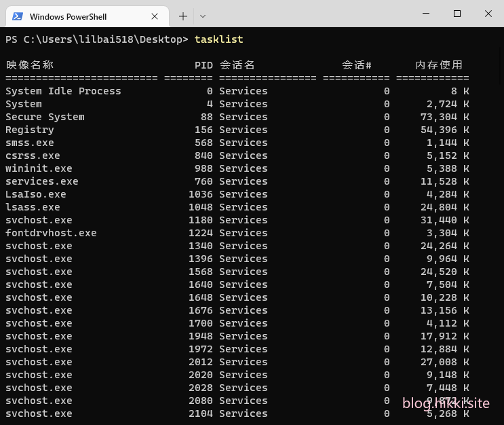This screenshot has height=425, width=504.
Task: Click PID 1340 value
Action: pyautogui.click(x=201, y=246)
